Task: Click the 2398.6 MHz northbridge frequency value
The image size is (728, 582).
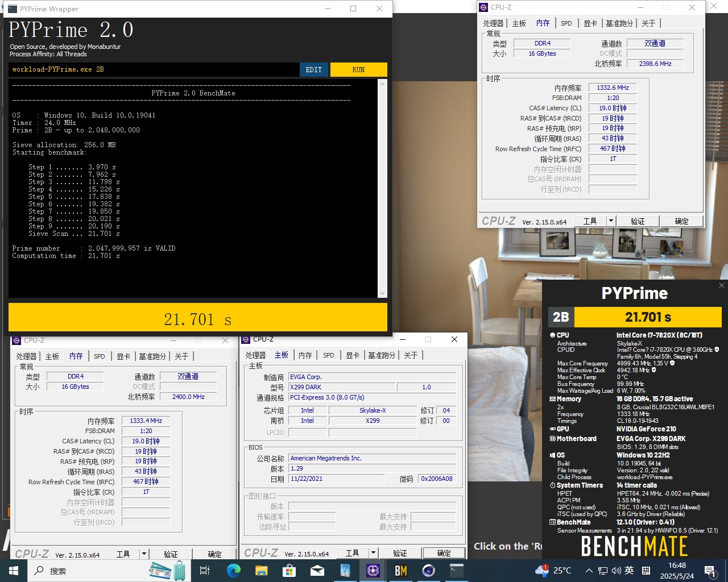Action: (655, 64)
